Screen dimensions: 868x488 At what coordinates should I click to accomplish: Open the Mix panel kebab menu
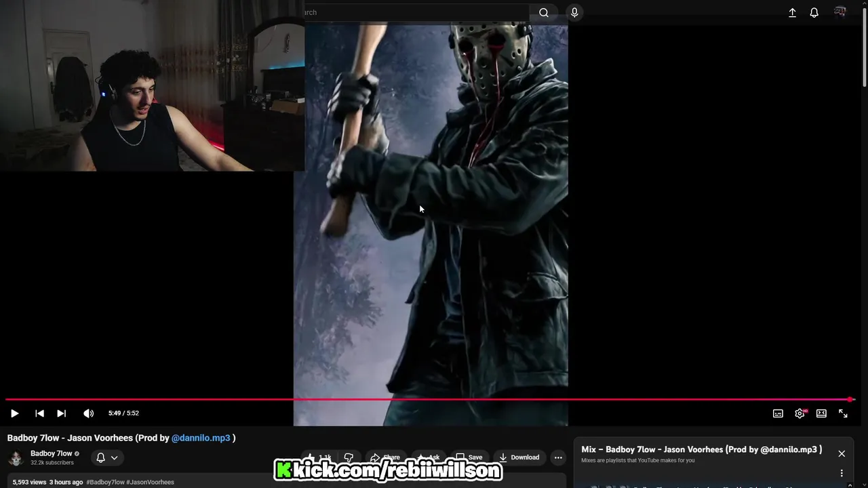click(842, 473)
